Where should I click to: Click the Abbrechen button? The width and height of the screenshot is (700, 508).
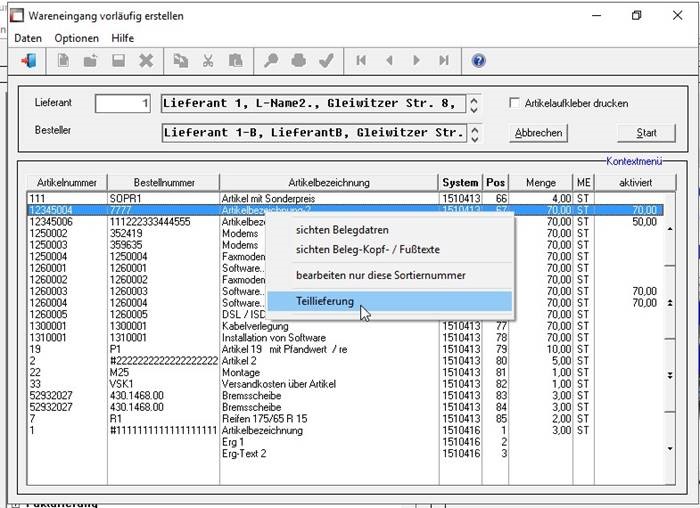tap(538, 133)
